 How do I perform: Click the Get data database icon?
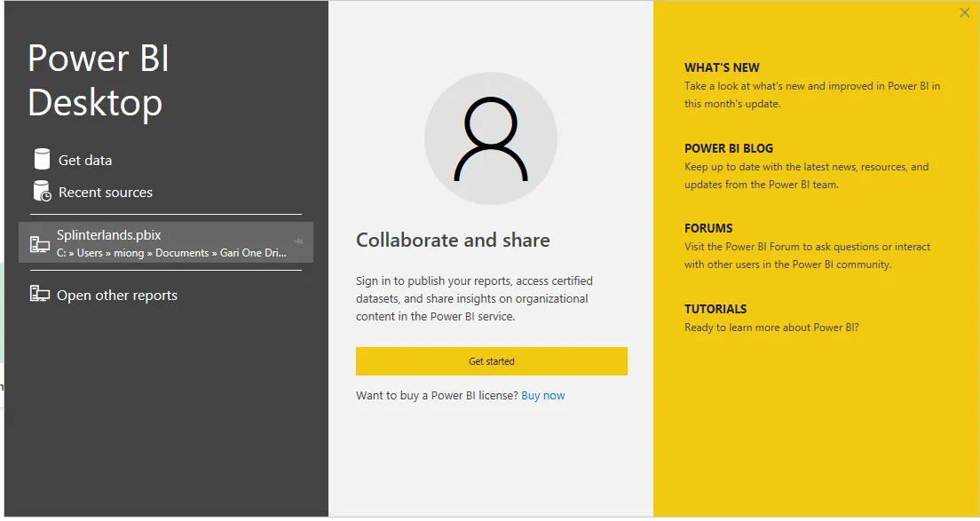pyautogui.click(x=42, y=159)
